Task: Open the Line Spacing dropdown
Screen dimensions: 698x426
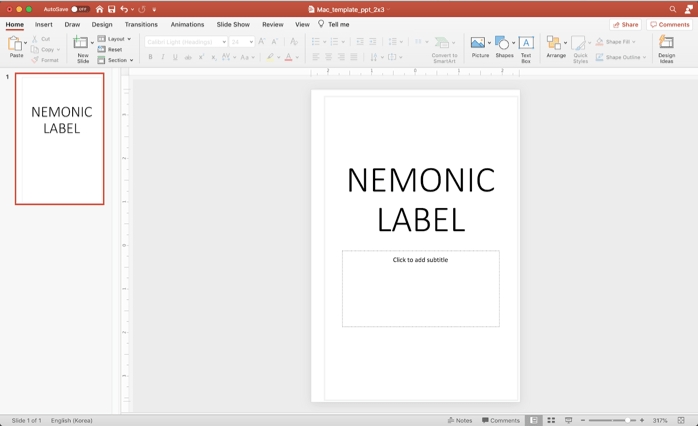Action: pos(395,41)
